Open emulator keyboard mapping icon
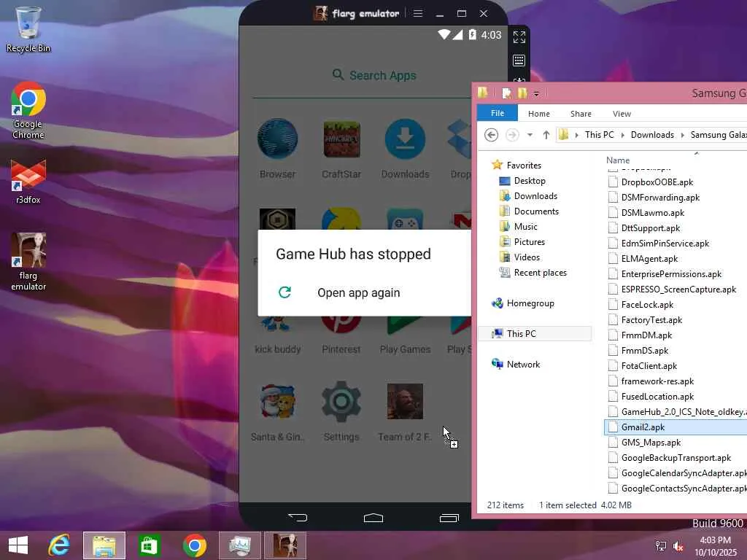Image resolution: width=747 pixels, height=560 pixels. click(x=519, y=61)
